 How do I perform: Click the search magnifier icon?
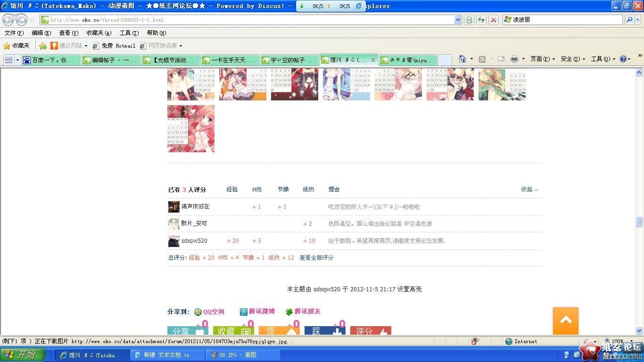629,20
